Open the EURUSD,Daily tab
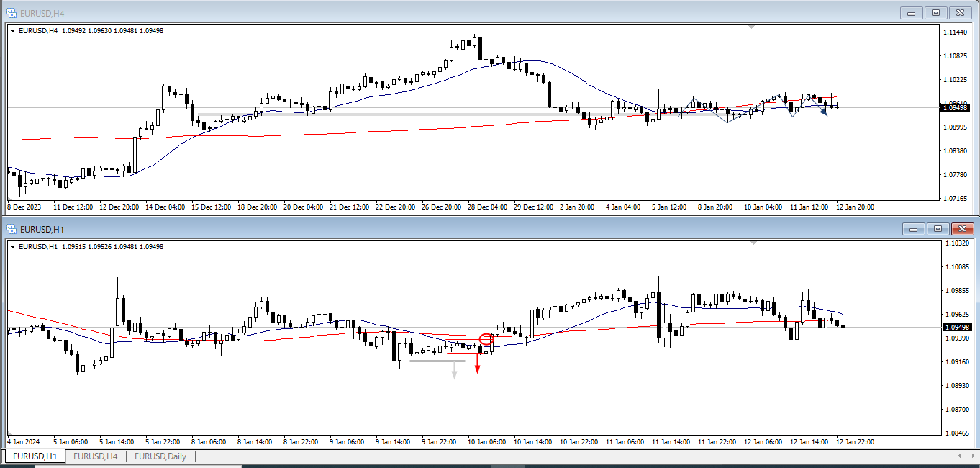 [160, 456]
